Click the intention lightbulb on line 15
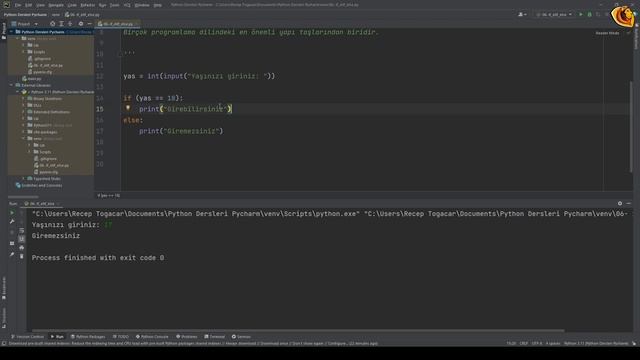 [x=128, y=108]
